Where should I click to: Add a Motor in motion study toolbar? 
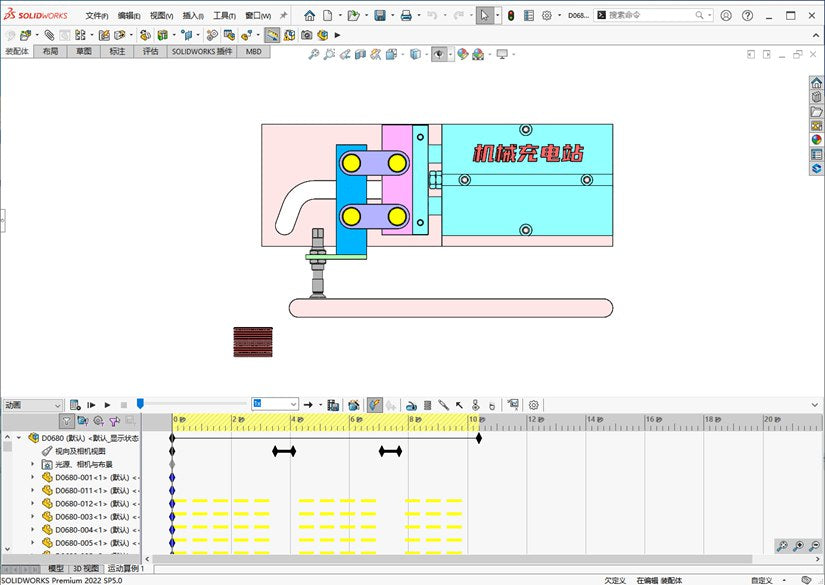411,405
